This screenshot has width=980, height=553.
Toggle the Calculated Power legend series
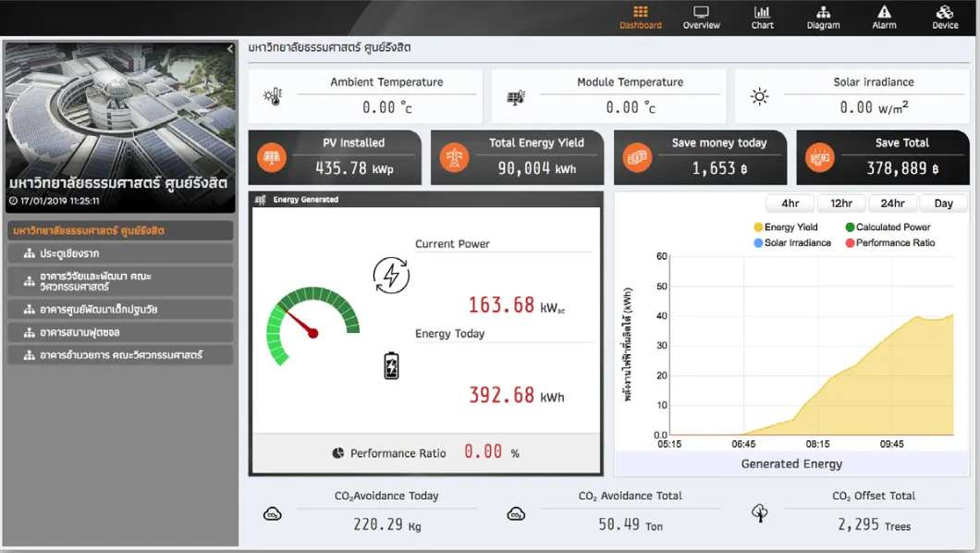tap(888, 227)
